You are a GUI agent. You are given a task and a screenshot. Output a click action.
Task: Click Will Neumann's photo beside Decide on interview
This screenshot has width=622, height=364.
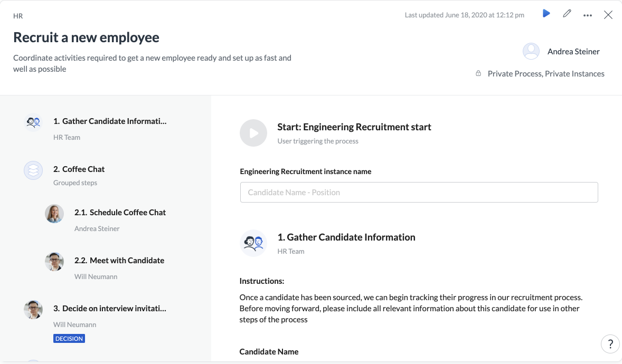[x=33, y=310]
